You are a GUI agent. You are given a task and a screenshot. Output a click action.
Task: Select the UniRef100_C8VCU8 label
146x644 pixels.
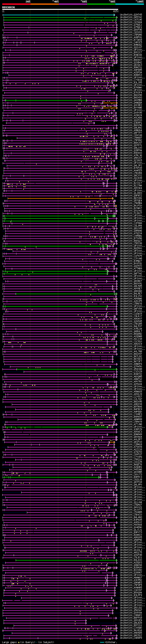[x=131, y=135]
